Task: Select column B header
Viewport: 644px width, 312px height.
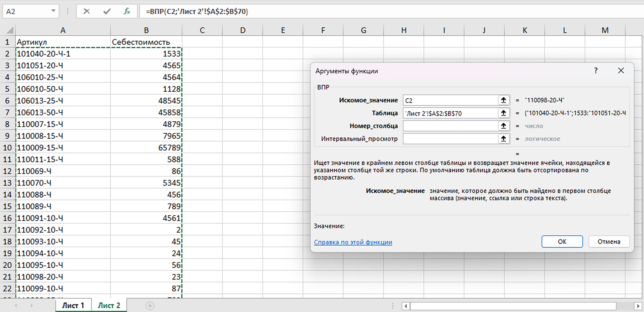Action: pos(146,30)
